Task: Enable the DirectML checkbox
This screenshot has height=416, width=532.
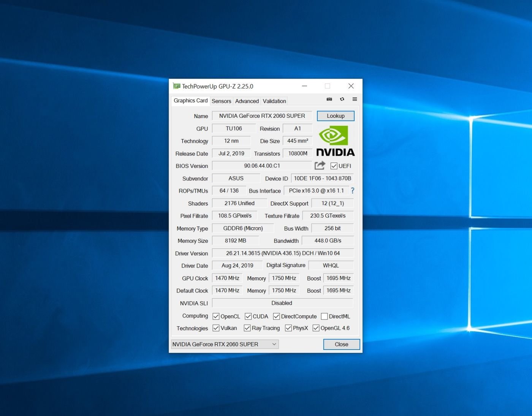Action: point(324,316)
